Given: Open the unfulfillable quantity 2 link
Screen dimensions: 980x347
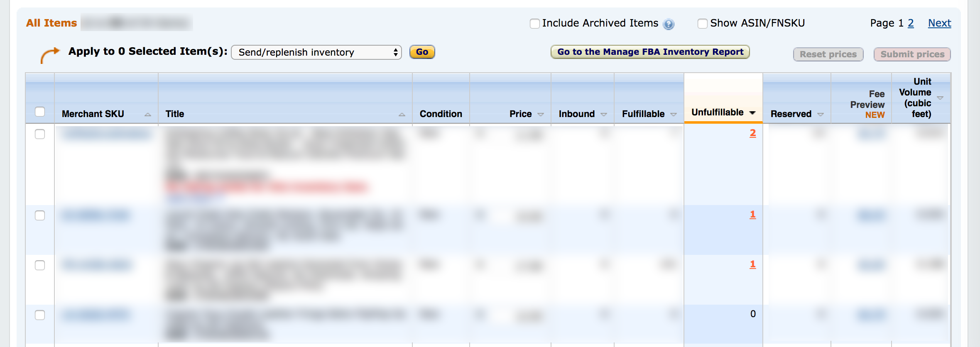Looking at the screenshot, I should pos(753,133).
